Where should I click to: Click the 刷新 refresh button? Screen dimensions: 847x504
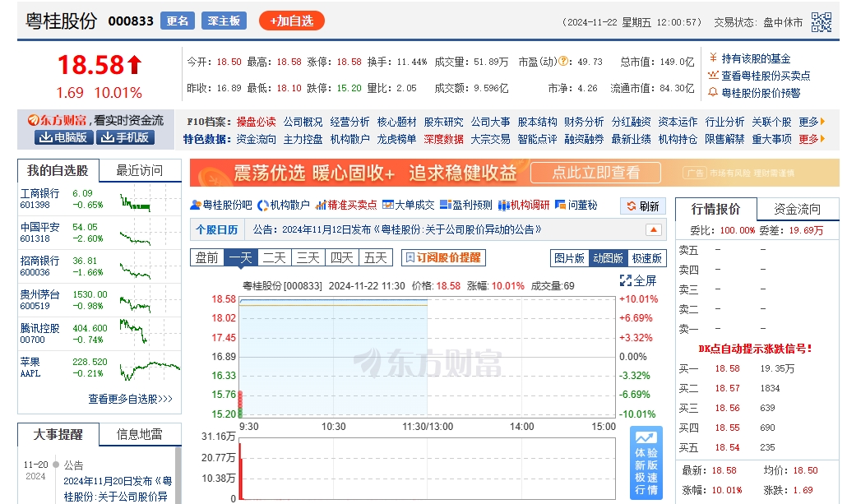(x=643, y=206)
